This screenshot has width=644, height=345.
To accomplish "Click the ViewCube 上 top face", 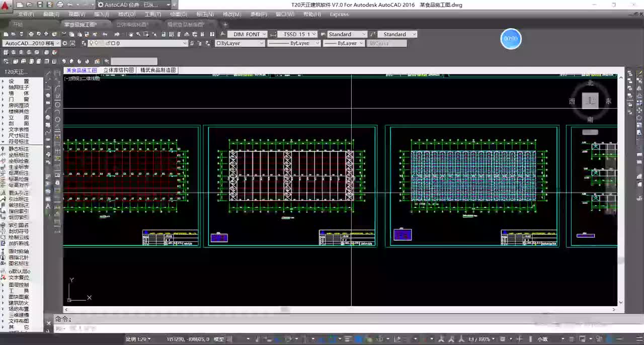I will click(590, 101).
